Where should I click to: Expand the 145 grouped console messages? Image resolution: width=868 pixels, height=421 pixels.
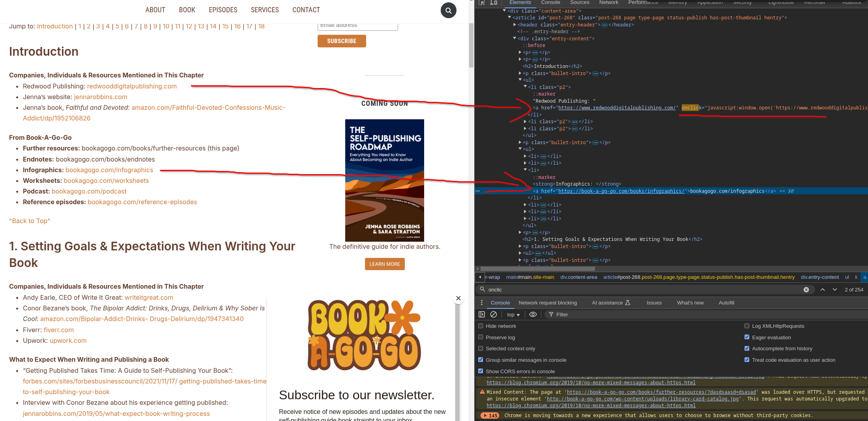(x=490, y=415)
